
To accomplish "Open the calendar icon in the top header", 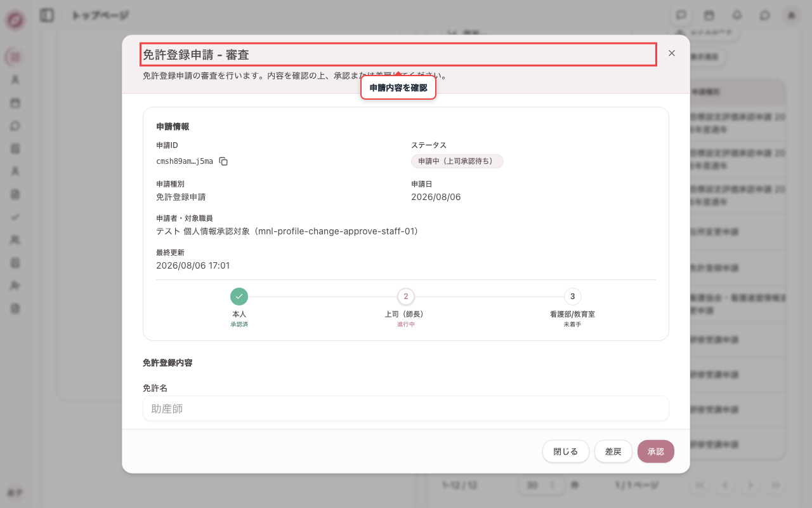I will (709, 15).
